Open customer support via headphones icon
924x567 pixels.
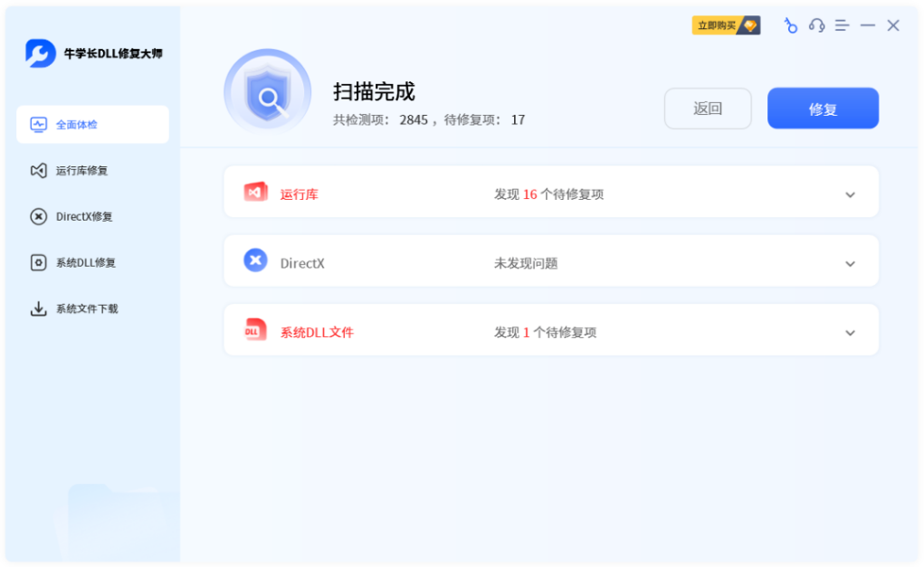[816, 25]
